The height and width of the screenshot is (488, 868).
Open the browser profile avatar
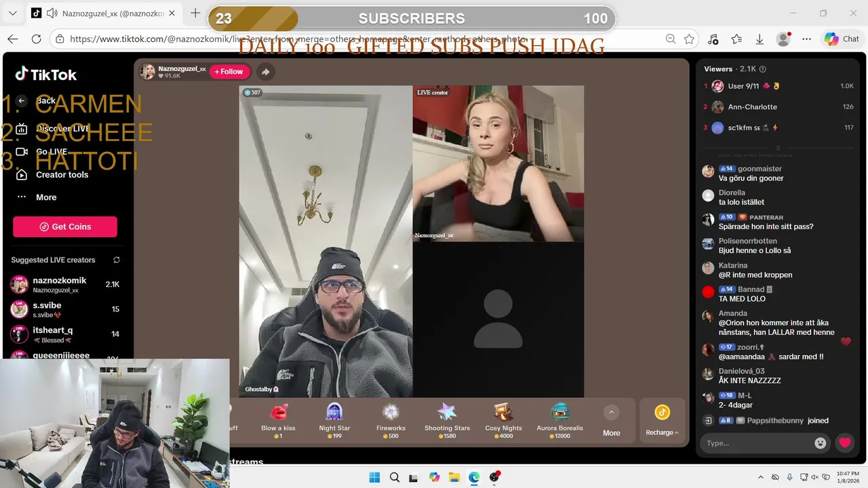[x=783, y=39]
